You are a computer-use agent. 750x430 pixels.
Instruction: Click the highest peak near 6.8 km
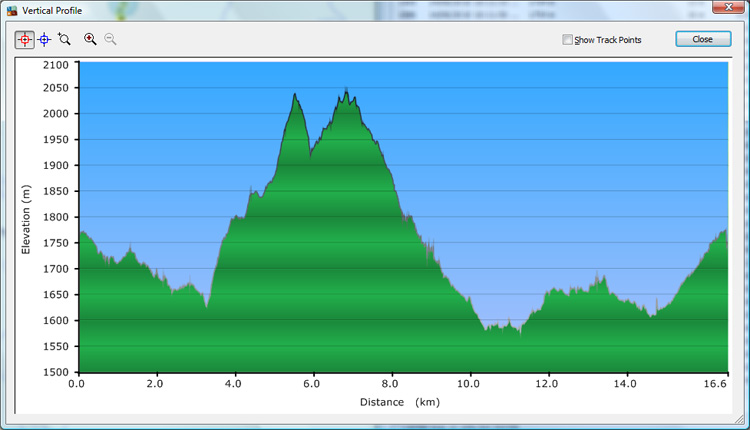click(x=346, y=89)
